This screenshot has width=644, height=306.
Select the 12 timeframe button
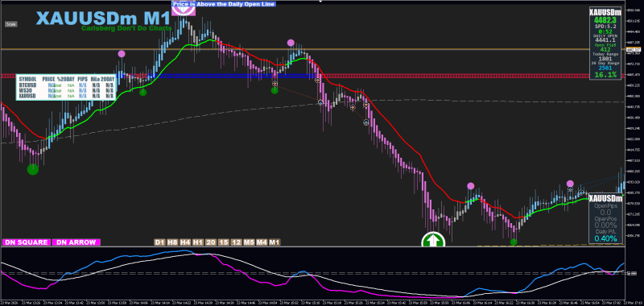237,242
